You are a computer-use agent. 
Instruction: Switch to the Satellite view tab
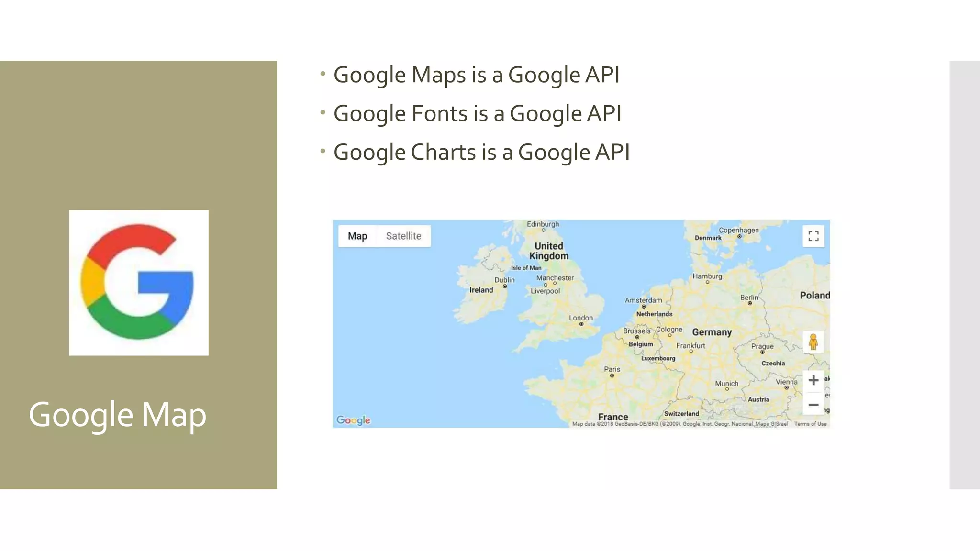403,236
